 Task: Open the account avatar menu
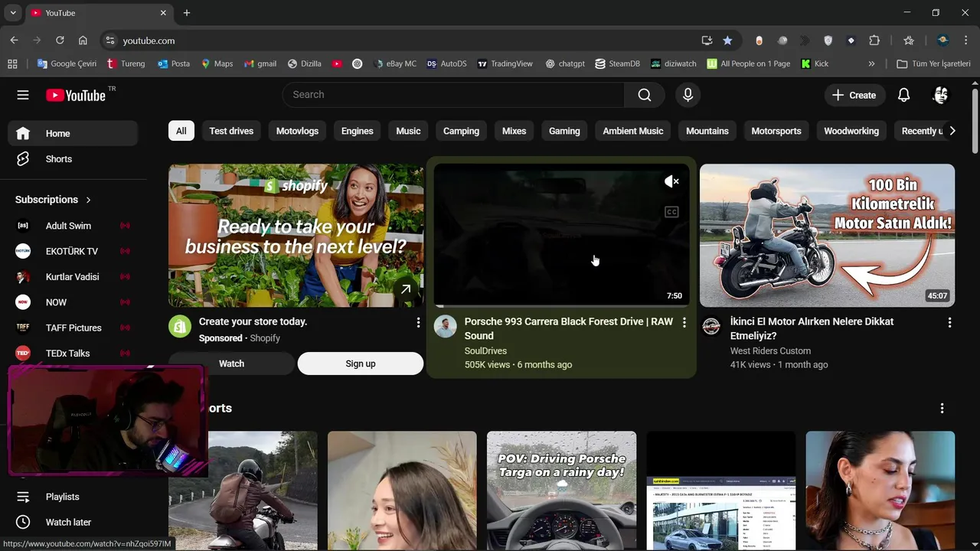(941, 95)
